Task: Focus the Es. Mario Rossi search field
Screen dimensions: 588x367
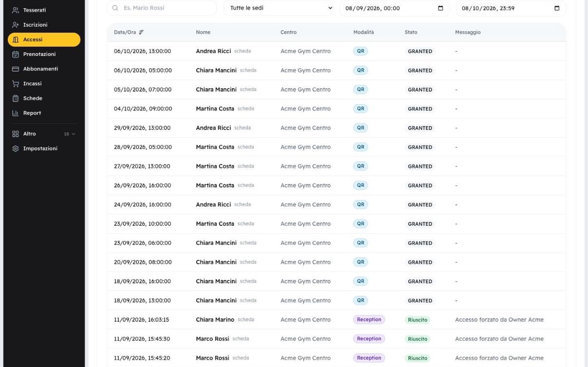Action: pyautogui.click(x=162, y=8)
